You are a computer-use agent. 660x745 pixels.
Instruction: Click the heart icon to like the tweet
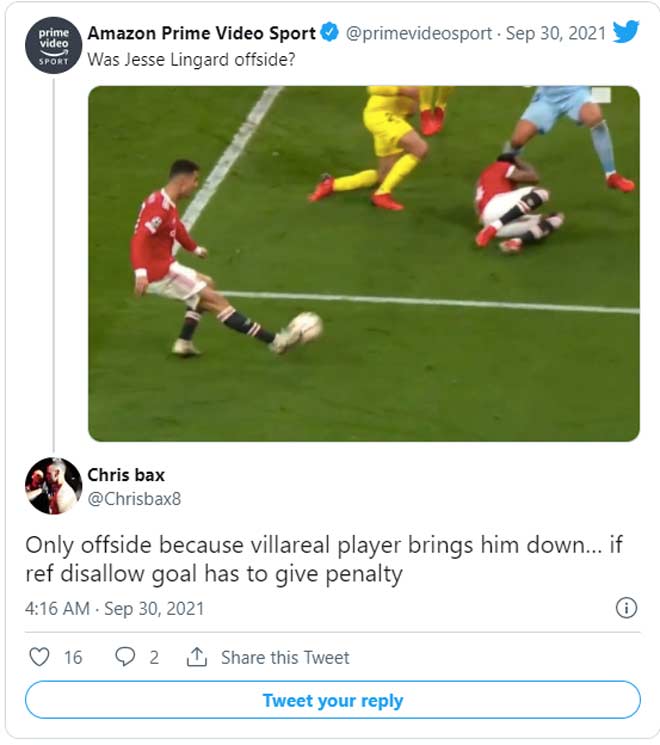point(39,657)
